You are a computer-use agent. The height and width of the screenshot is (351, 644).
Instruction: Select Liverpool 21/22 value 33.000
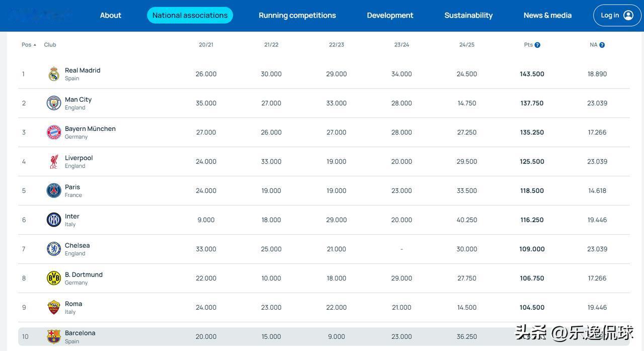pyautogui.click(x=271, y=162)
